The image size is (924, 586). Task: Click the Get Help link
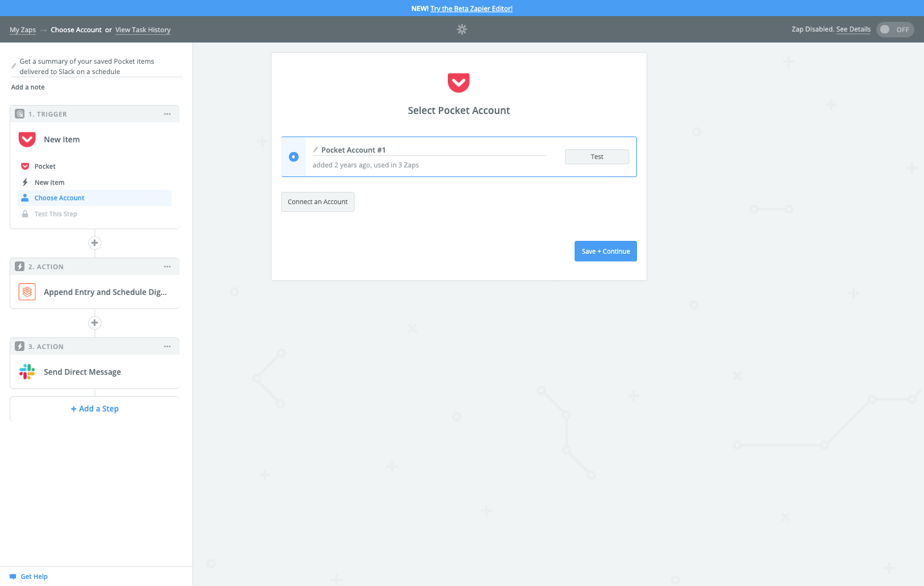34,577
